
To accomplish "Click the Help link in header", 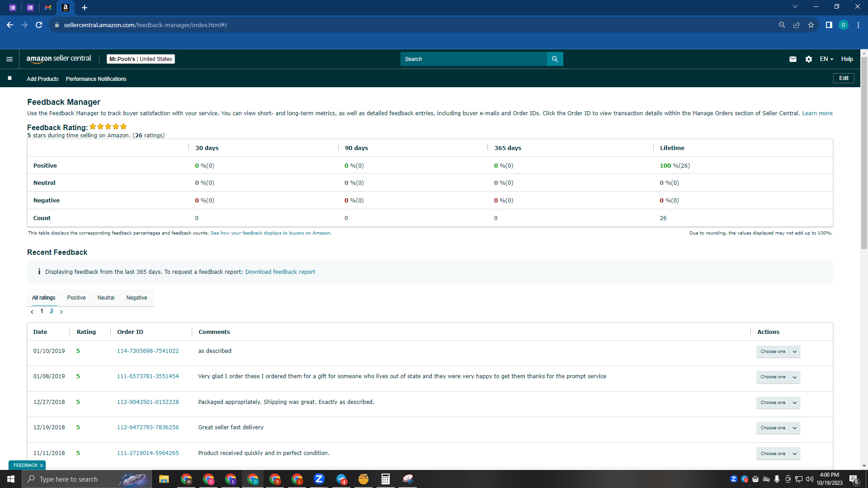I will tap(847, 59).
